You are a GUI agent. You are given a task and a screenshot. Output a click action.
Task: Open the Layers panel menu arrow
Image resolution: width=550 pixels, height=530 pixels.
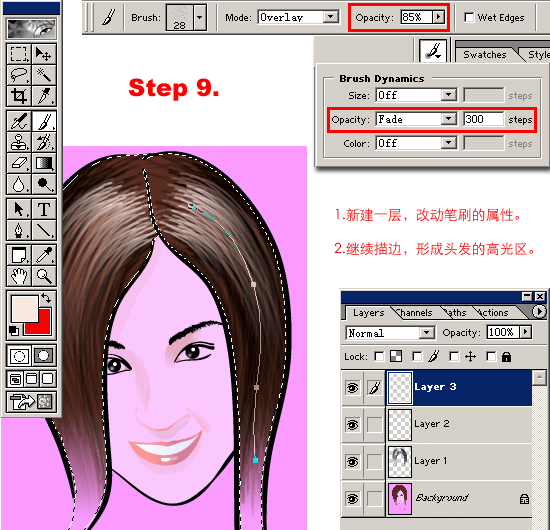tap(539, 311)
